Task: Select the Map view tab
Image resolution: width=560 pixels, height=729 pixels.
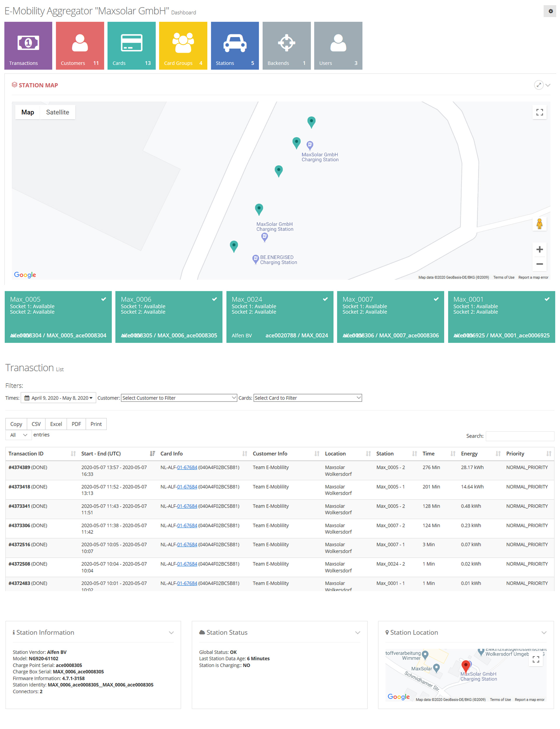Action: click(x=28, y=112)
